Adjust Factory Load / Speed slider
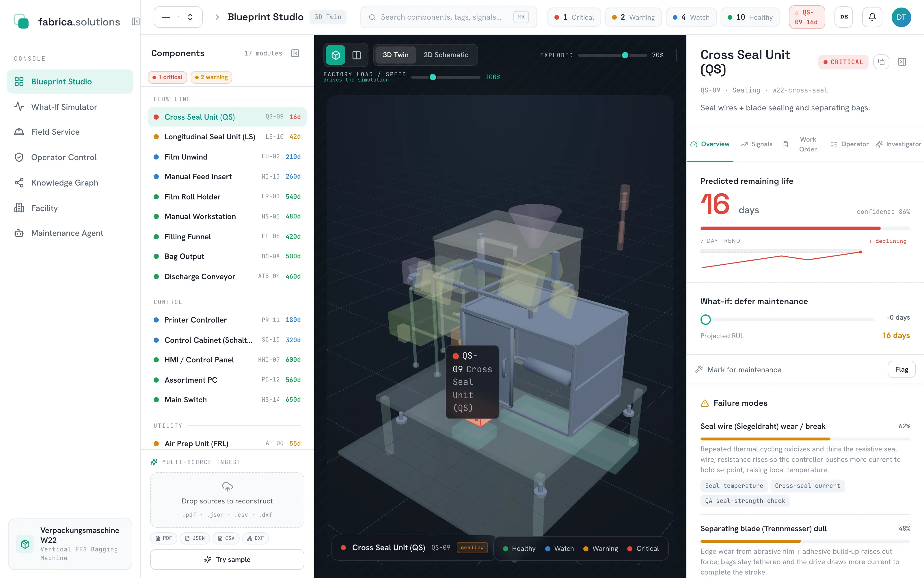Screen dimensions: 924x578 433,77
